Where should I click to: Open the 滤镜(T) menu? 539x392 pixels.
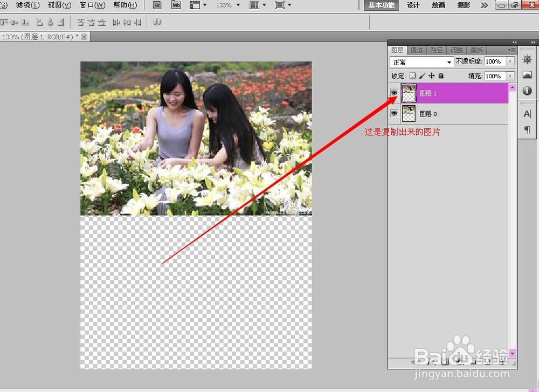(x=28, y=5)
